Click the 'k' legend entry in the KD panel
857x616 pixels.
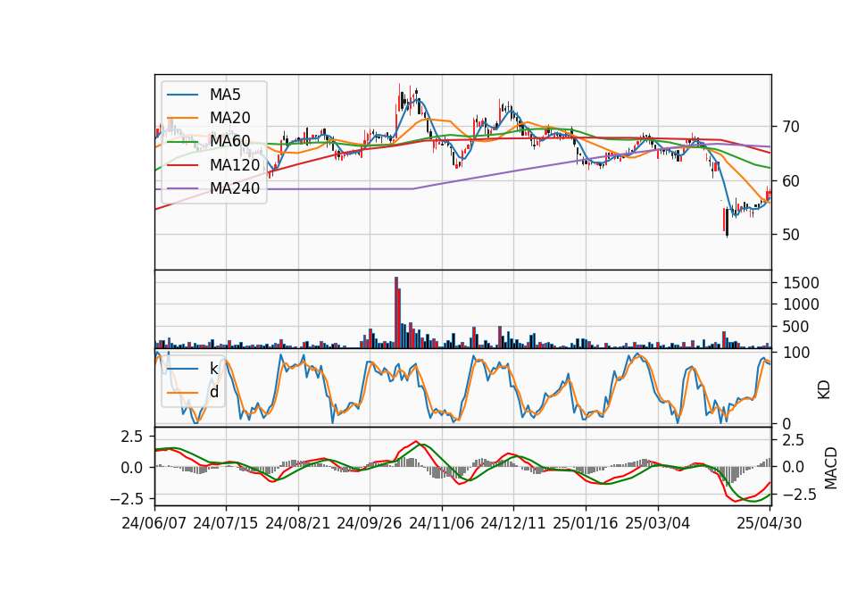pyautogui.click(x=213, y=369)
